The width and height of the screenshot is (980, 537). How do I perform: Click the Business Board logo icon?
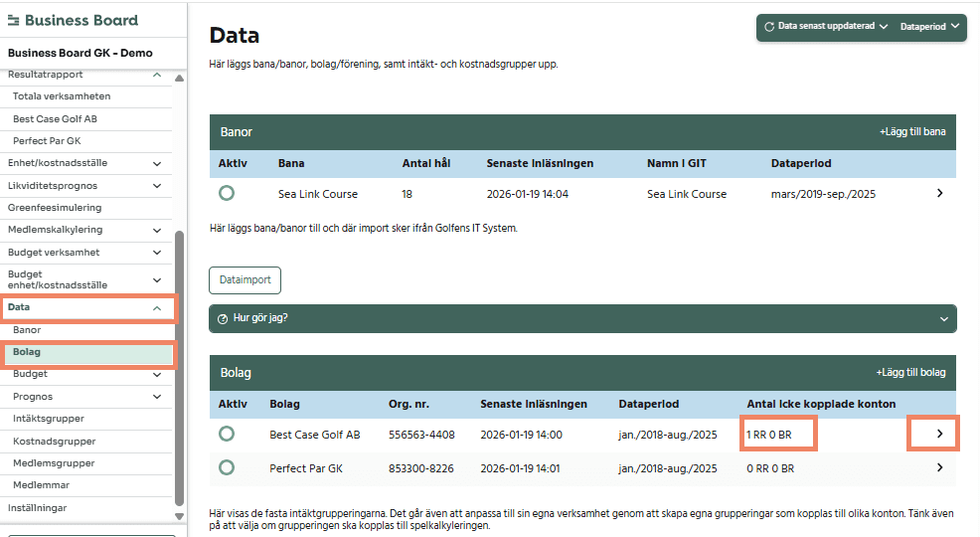[14, 21]
